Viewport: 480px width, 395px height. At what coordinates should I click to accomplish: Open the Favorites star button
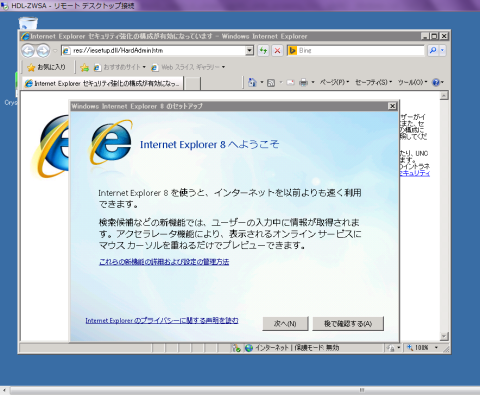tap(46, 67)
